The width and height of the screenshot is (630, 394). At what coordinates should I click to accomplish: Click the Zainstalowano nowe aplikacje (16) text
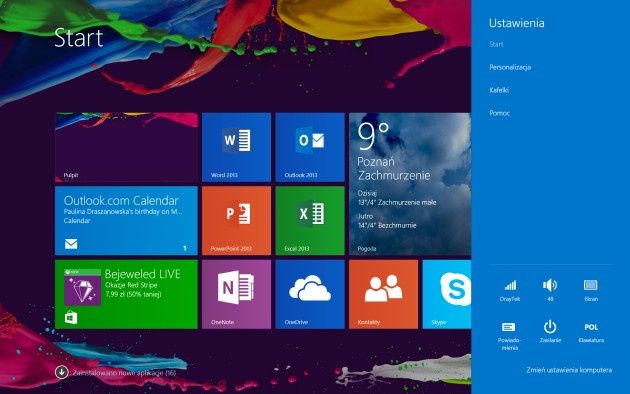pos(124,373)
